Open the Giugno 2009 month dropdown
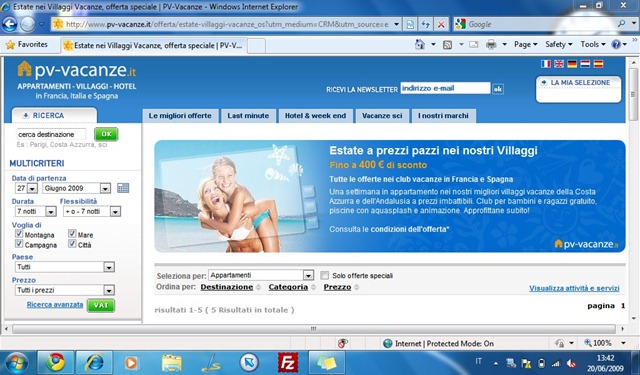 pyautogui.click(x=105, y=189)
